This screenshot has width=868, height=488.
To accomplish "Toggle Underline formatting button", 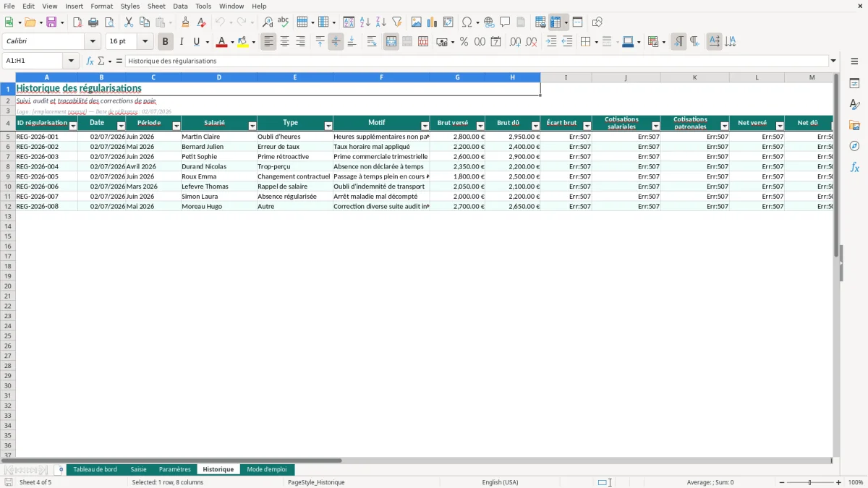I will click(196, 42).
